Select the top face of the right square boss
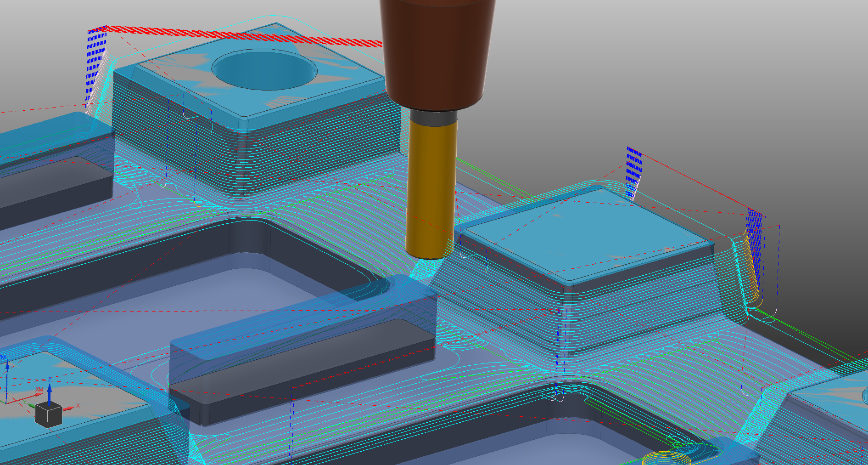 tap(588, 234)
